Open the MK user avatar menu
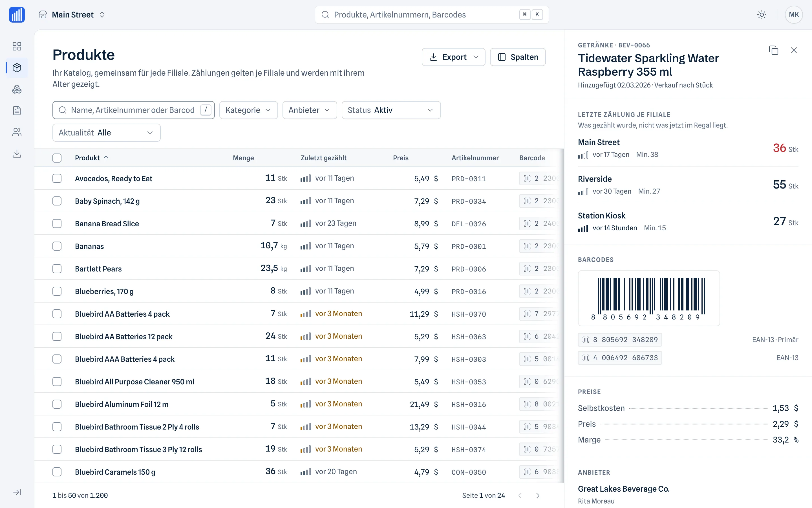The height and width of the screenshot is (508, 812). point(794,15)
